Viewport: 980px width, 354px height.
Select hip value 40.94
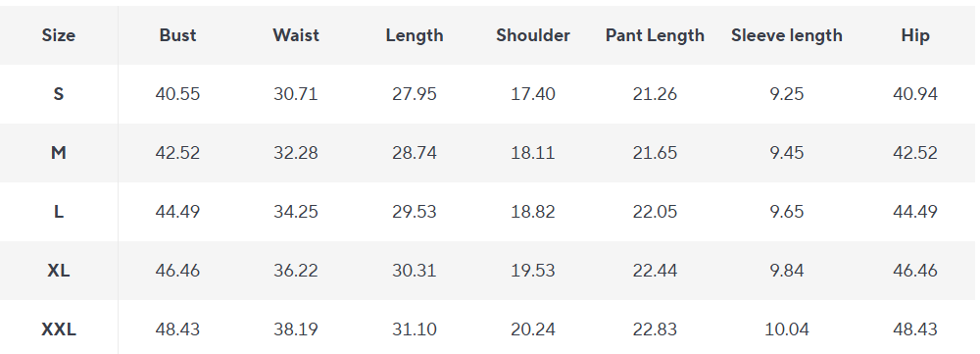tap(915, 94)
